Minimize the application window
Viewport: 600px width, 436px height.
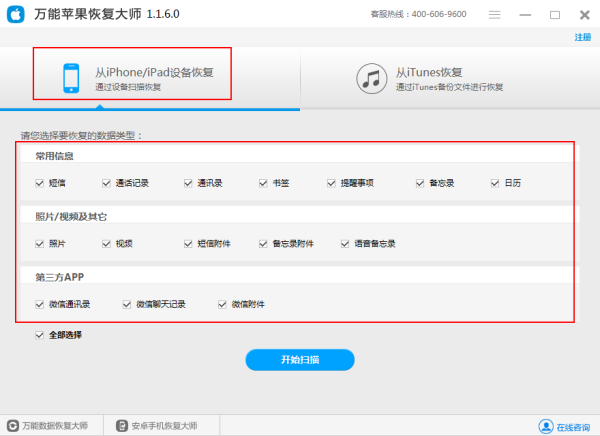(x=525, y=15)
